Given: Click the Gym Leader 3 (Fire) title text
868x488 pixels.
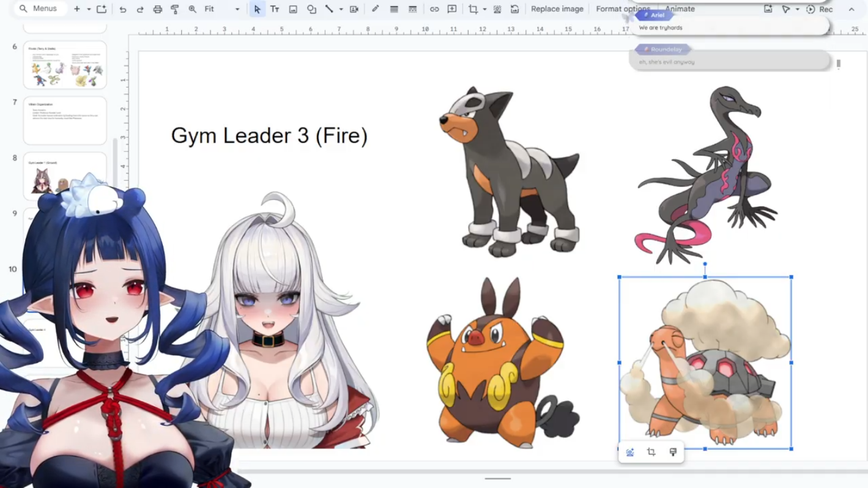Looking at the screenshot, I should click(x=269, y=135).
